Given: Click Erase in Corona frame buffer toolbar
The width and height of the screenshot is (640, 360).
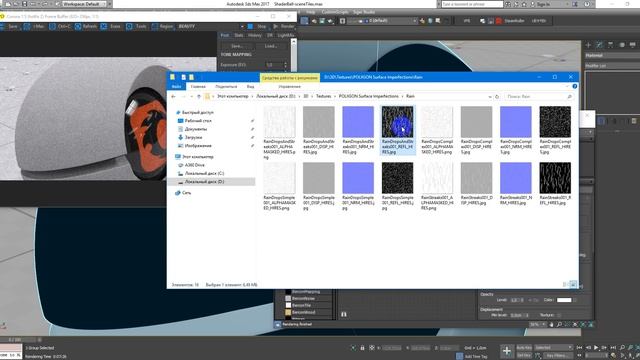Looking at the screenshot, I should (111, 27).
